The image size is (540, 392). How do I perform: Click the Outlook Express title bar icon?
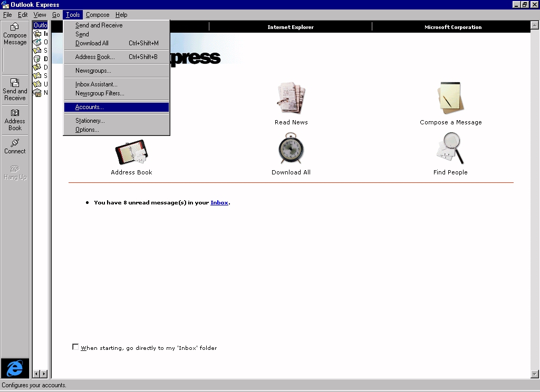pos(5,4)
